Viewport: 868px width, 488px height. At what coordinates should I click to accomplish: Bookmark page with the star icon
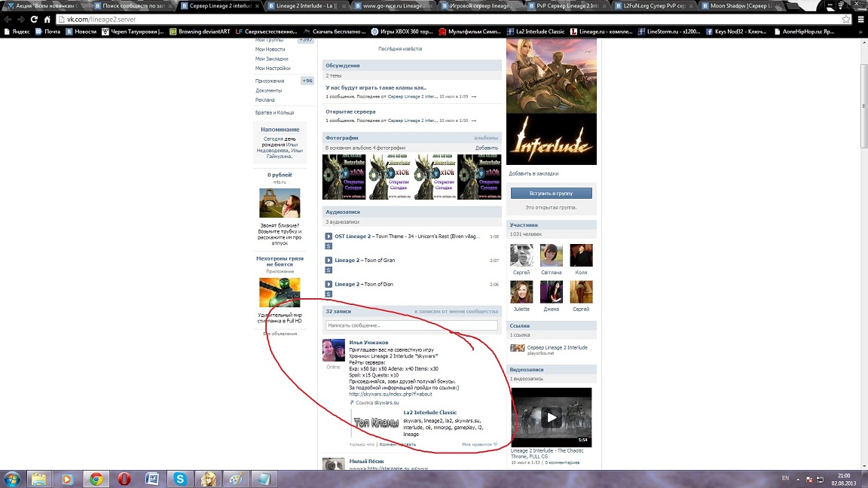846,19
